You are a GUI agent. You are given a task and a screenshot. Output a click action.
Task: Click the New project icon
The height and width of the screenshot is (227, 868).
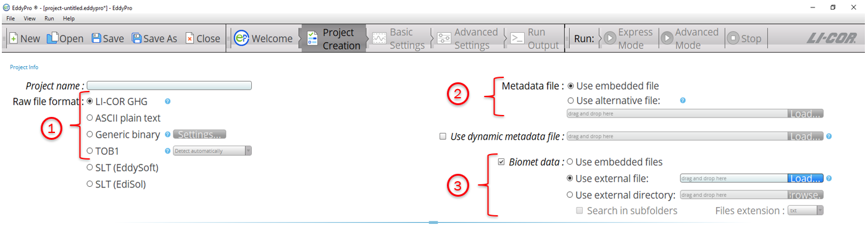[x=14, y=38]
